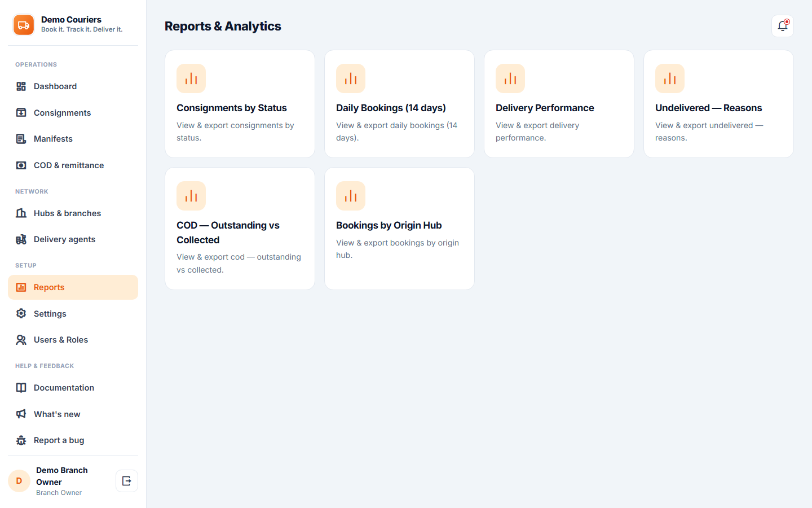The image size is (812, 508).
Task: Click the Delivery Performance chart icon
Action: 510,78
